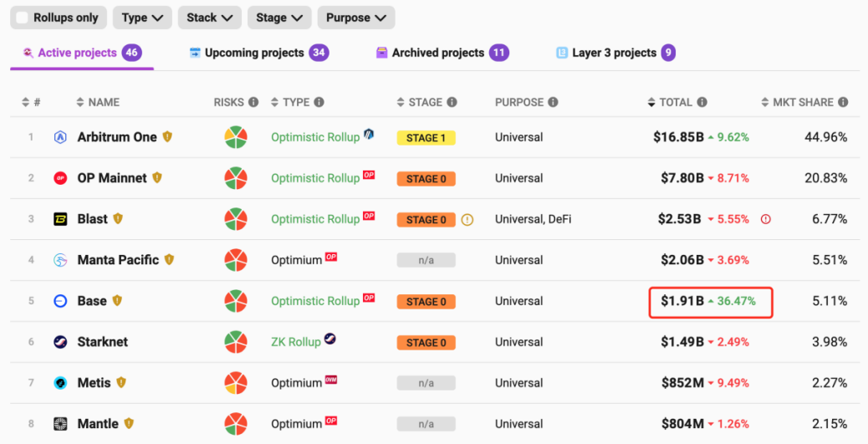Open the OP Mainnet project link
This screenshot has height=444, width=868.
112,178
